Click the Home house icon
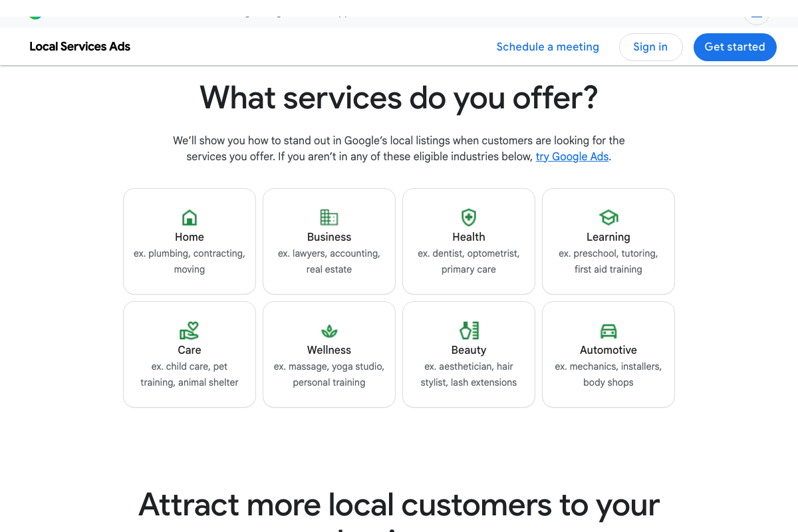 pyautogui.click(x=190, y=217)
